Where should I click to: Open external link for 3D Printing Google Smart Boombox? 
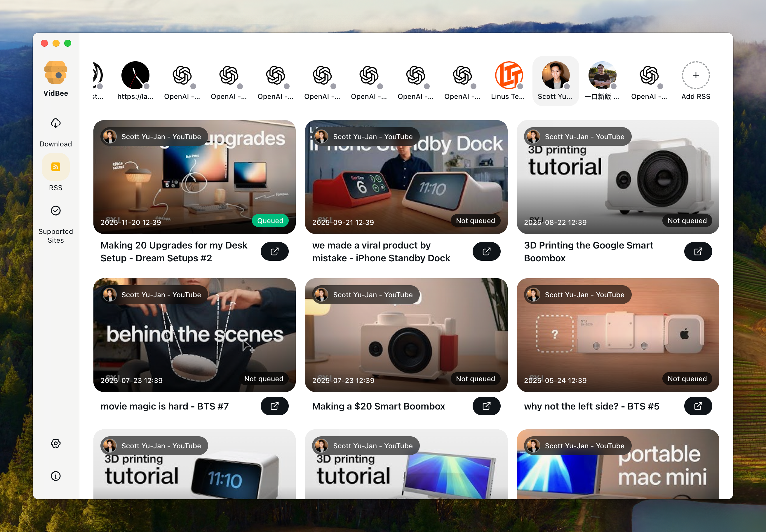tap(698, 251)
